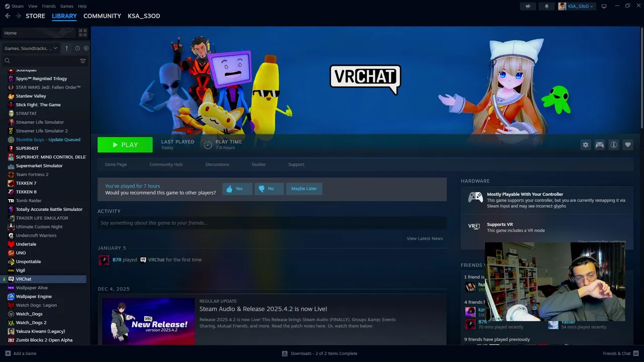Expand Games, Soundtracks filter dropdown

[31, 48]
